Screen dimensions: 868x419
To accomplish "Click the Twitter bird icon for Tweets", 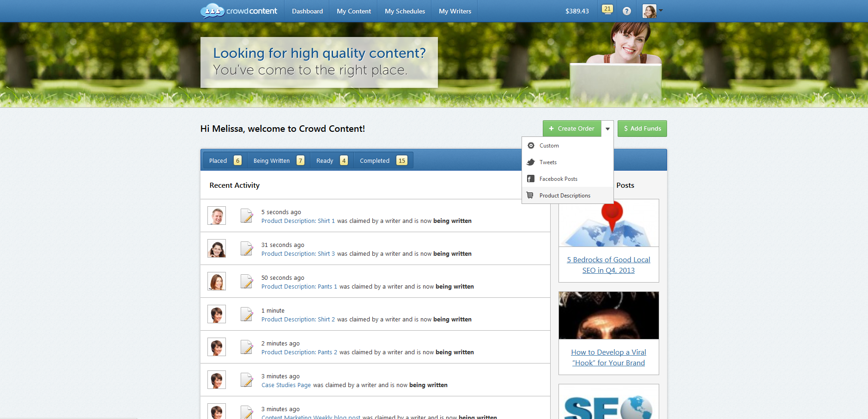I will point(531,162).
